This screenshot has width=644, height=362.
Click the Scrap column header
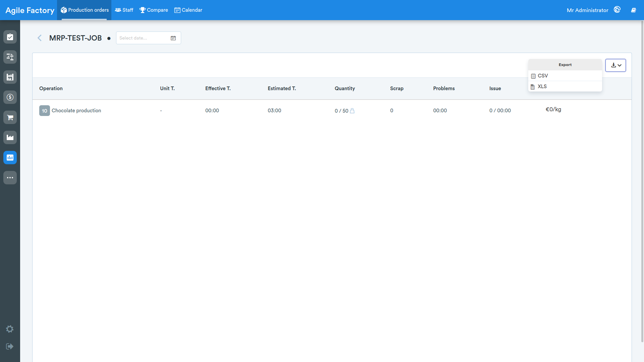pyautogui.click(x=397, y=88)
